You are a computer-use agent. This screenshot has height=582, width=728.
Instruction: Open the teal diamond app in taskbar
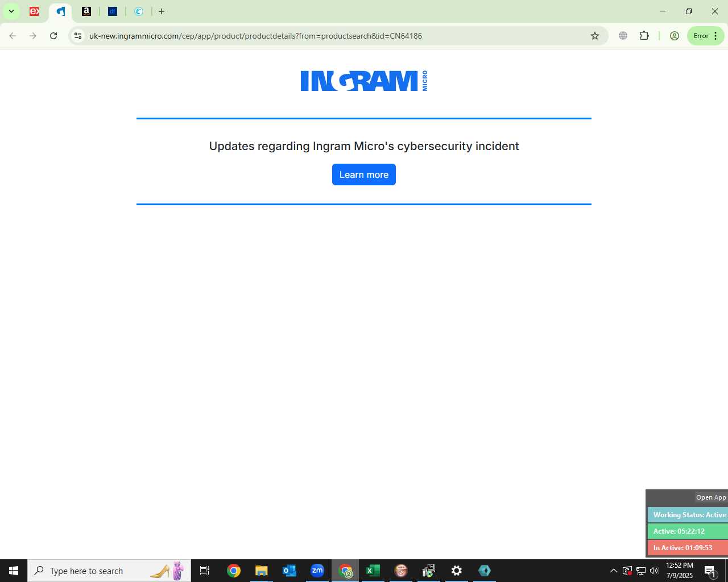click(485, 571)
